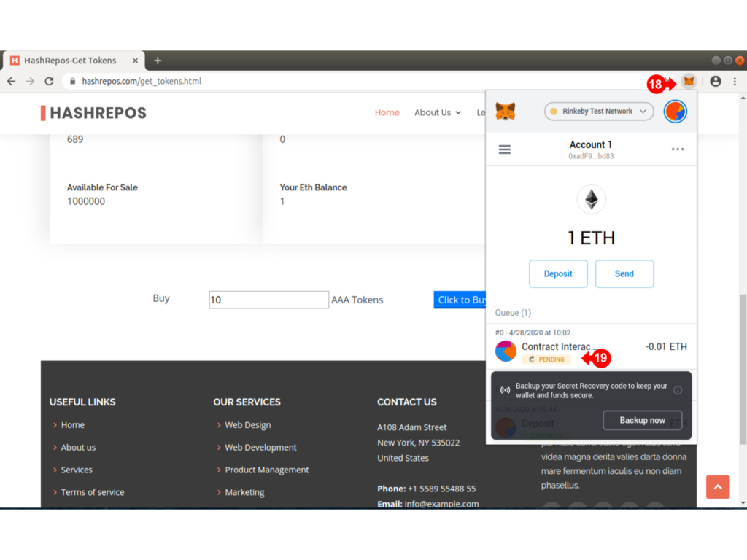The width and height of the screenshot is (747, 560).
Task: Open the Marketing footer link
Action: pyautogui.click(x=244, y=492)
